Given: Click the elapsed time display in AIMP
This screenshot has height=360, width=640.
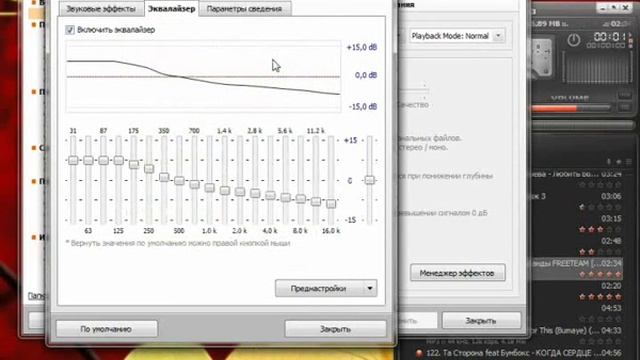Looking at the screenshot, I should coord(609,37).
